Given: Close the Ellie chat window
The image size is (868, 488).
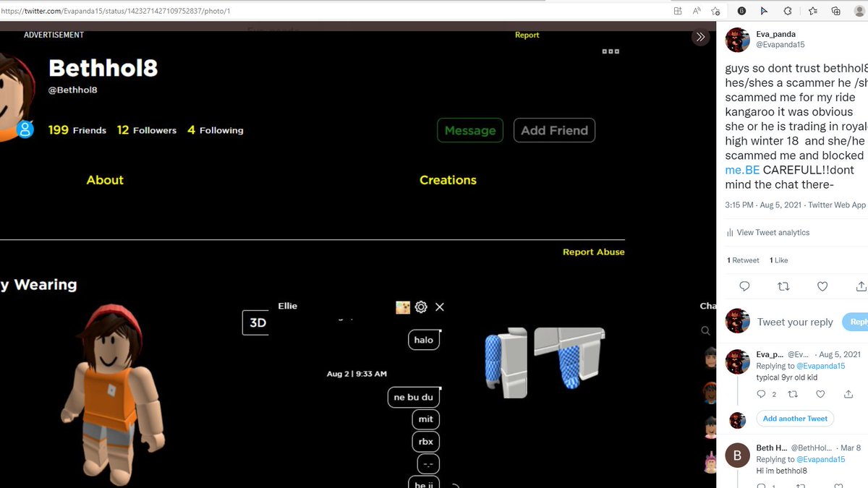Looking at the screenshot, I should tap(440, 307).
